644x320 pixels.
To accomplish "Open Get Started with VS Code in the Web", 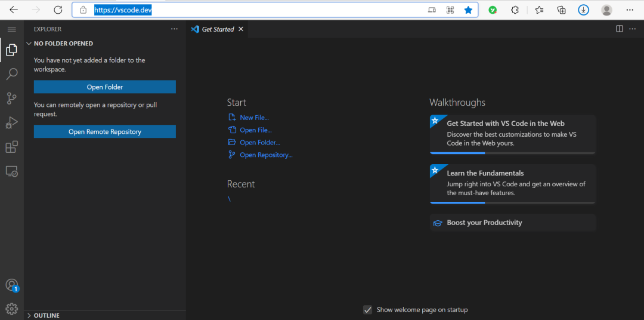I will click(513, 134).
